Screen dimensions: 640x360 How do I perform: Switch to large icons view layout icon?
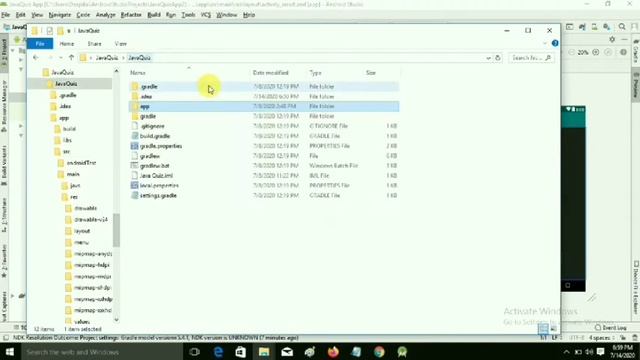[553, 328]
